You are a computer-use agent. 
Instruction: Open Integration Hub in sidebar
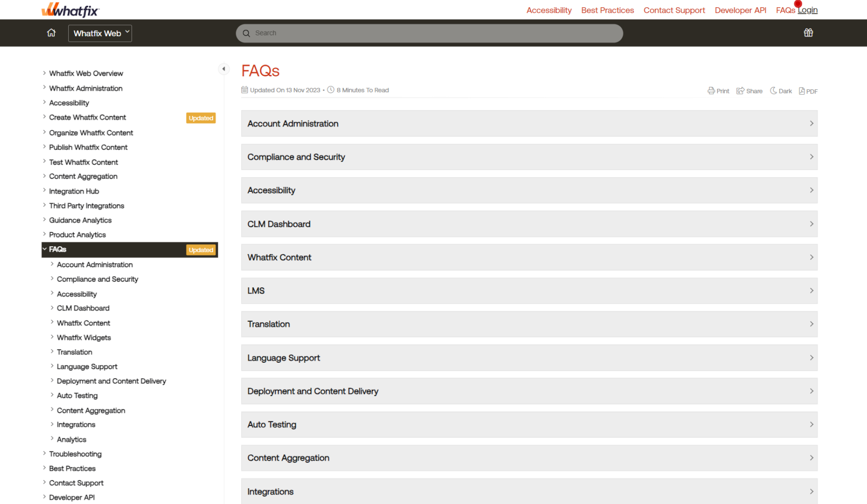click(x=74, y=191)
